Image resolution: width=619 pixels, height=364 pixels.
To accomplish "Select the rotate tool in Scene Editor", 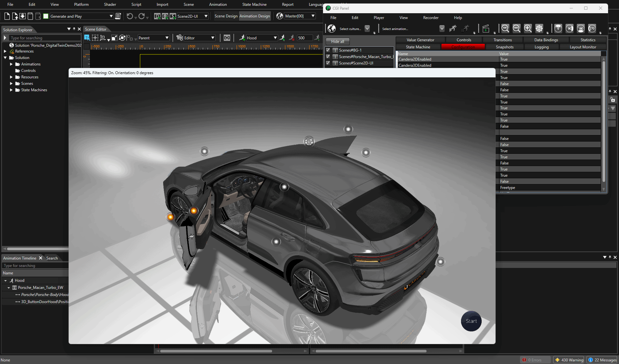I will 122,38.
